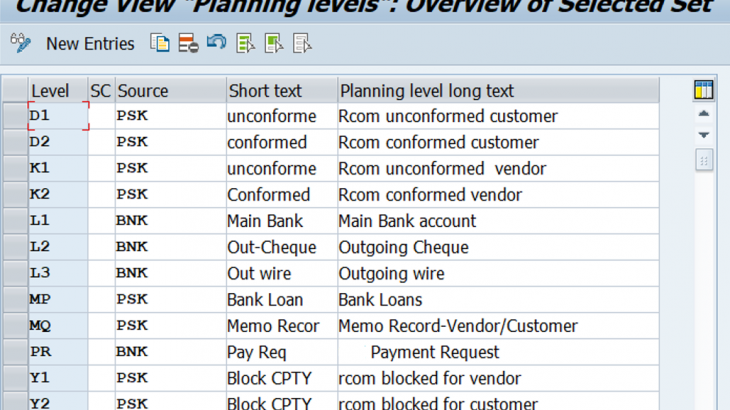Click the scroll down arrow of the table
The height and width of the screenshot is (410, 730).
[x=703, y=135]
